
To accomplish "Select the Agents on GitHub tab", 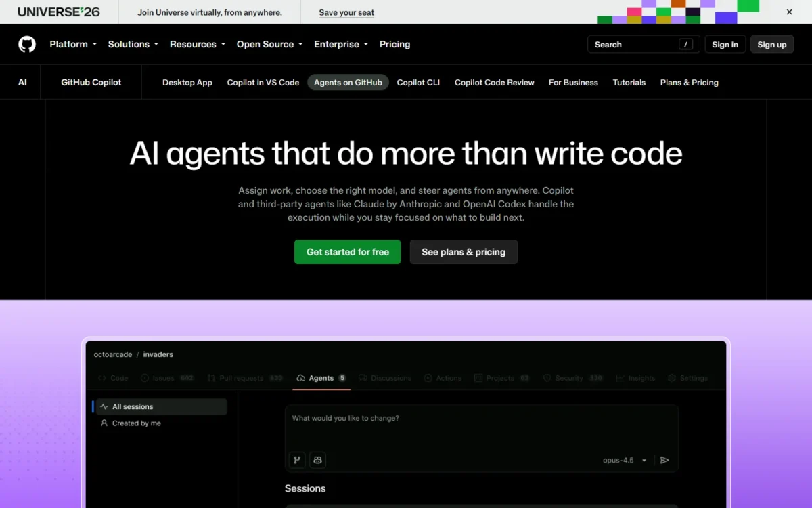I will pyautogui.click(x=348, y=83).
